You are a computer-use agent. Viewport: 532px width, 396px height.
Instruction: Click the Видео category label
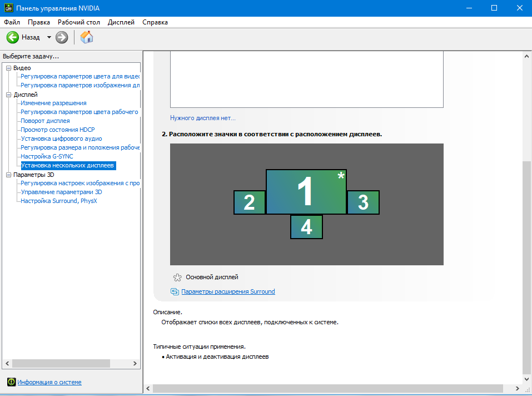click(x=22, y=68)
